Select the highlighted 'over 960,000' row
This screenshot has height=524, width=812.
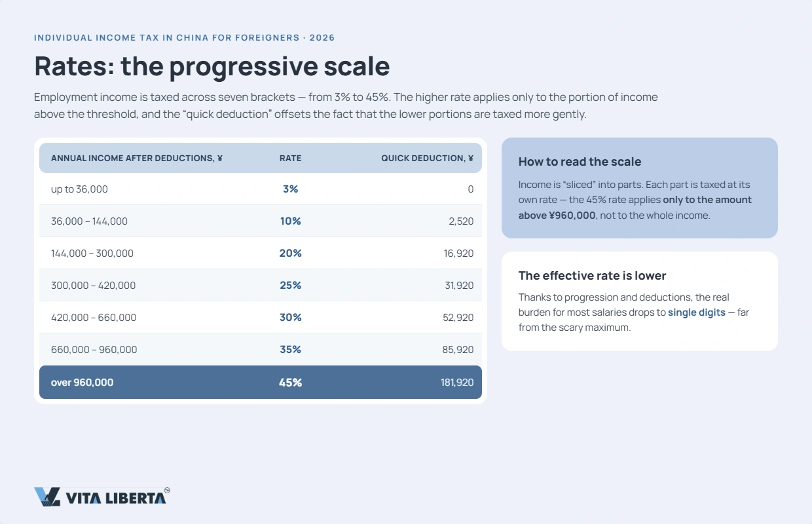click(261, 382)
